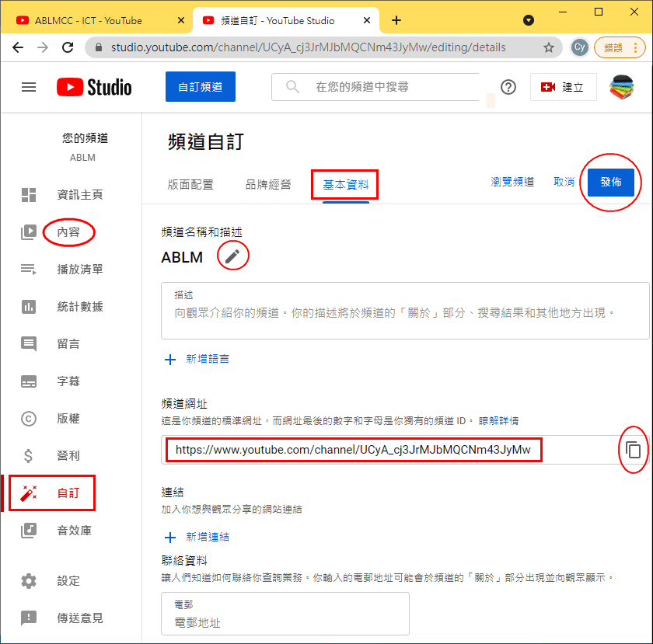
Task: Switch to 品牌經營 branding tab
Action: [x=268, y=185]
